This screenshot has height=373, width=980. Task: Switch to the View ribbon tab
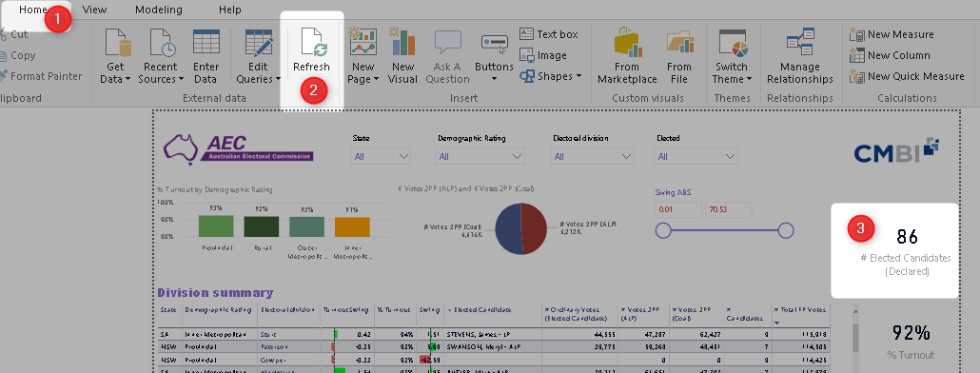coord(94,10)
